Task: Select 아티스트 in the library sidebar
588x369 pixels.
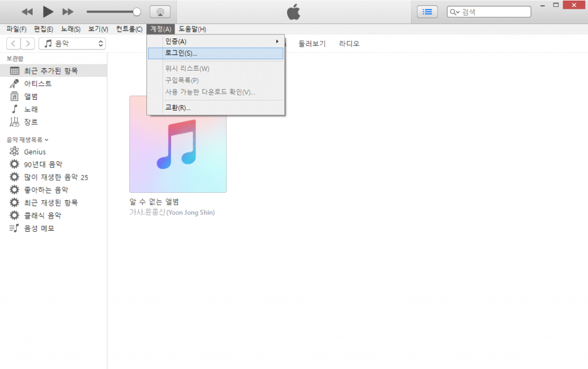Action: [37, 84]
